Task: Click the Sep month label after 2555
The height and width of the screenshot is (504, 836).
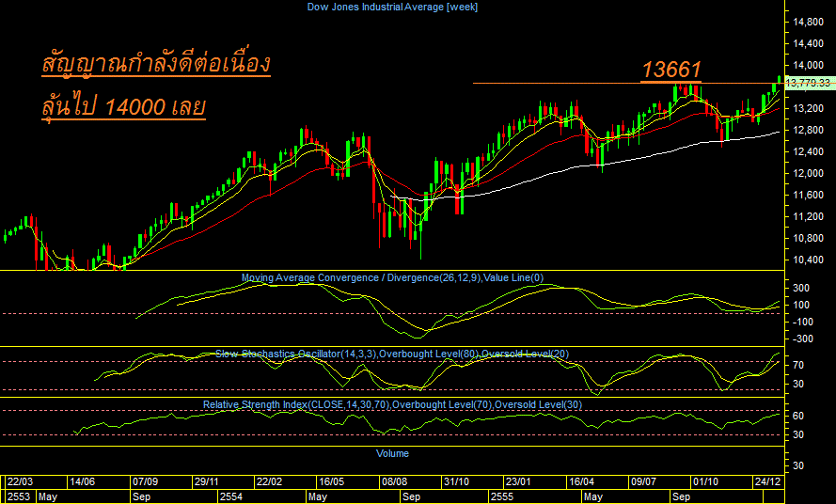Action: 682,497
